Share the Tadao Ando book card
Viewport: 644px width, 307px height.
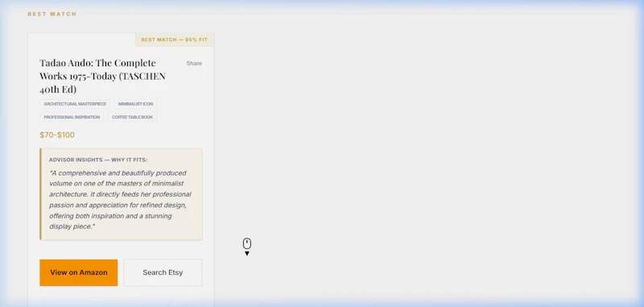(194, 64)
